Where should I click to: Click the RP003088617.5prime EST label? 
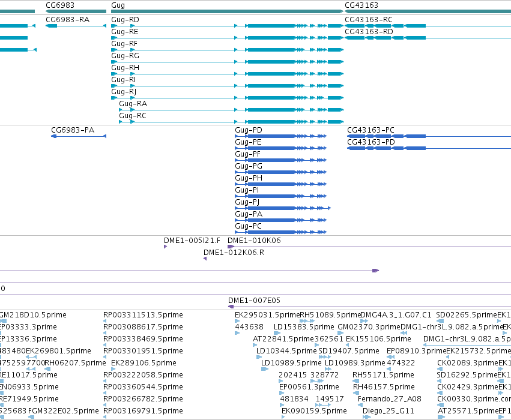[x=143, y=327]
